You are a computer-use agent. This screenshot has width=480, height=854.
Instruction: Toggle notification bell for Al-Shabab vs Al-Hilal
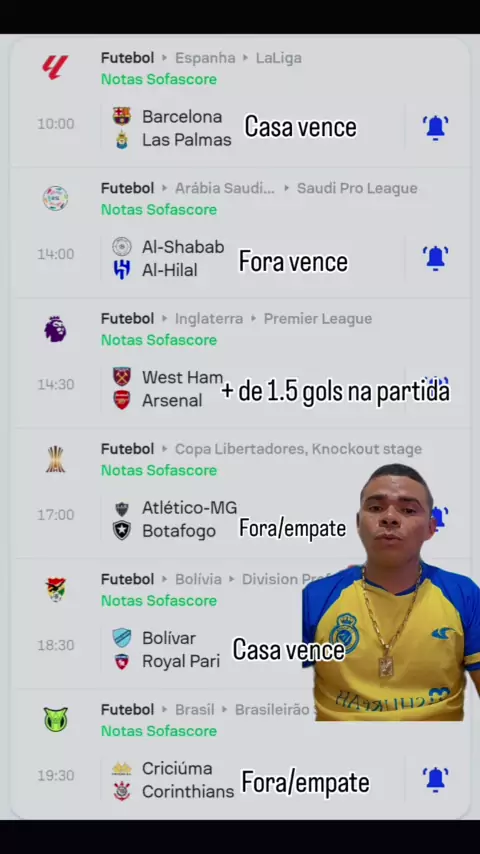tap(435, 258)
